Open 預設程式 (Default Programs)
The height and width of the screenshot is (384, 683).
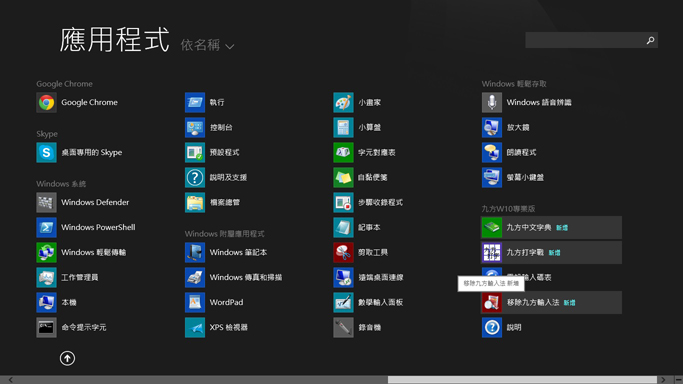[x=212, y=152]
